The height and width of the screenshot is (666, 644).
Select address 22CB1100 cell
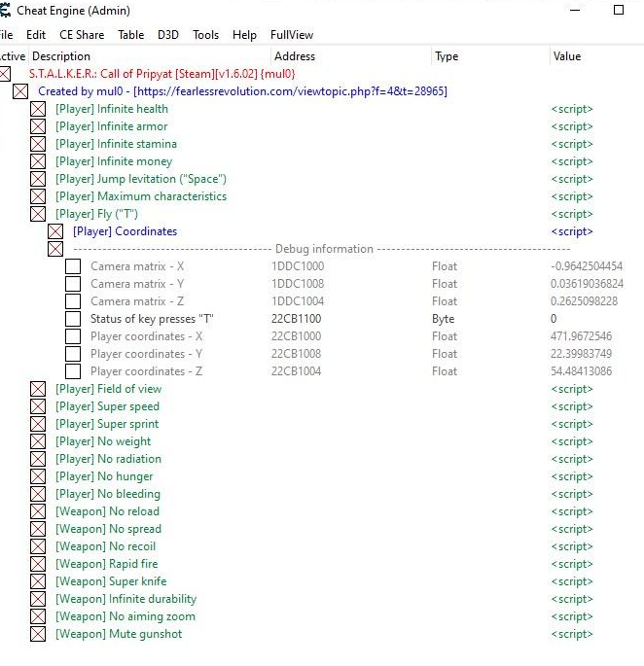[297, 319]
